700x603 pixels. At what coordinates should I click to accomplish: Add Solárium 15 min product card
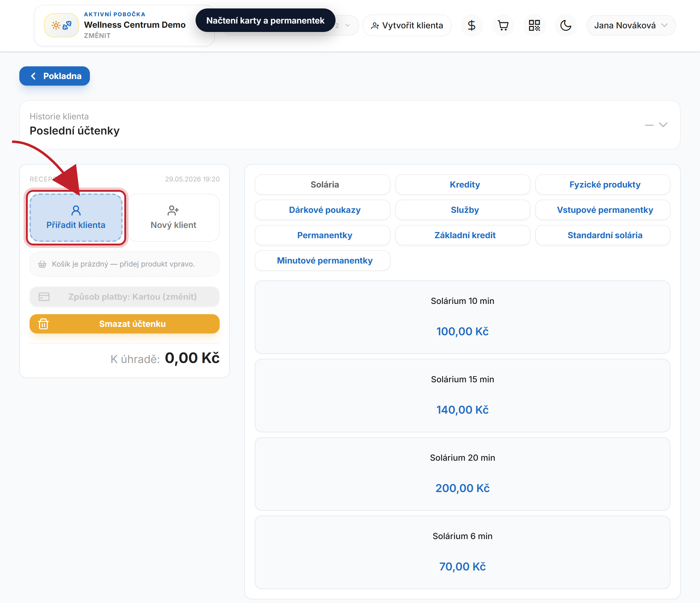(x=463, y=396)
